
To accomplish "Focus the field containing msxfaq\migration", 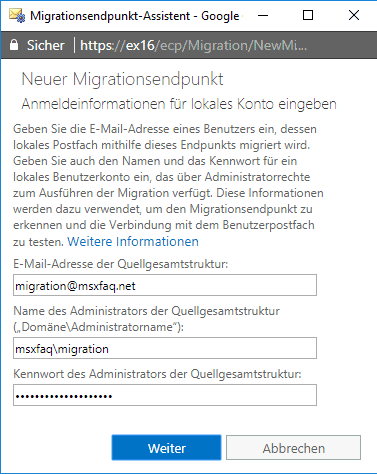I will pyautogui.click(x=165, y=348).
